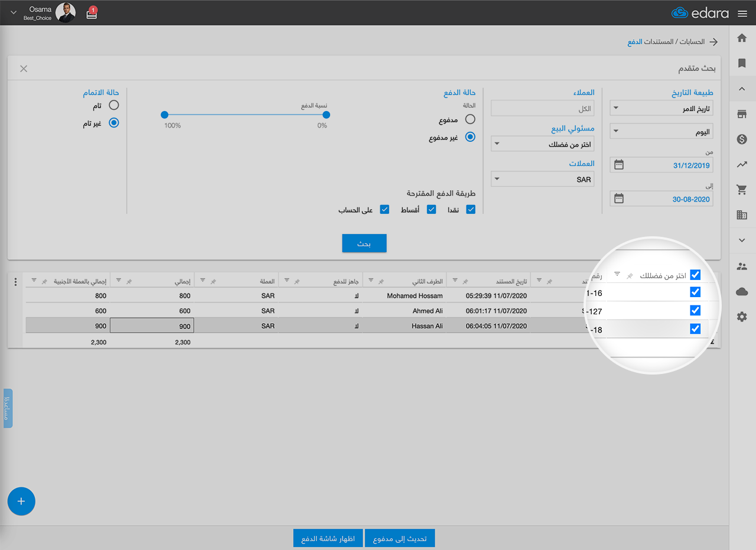Open the store icon in sidebar
756x550 pixels.
(x=742, y=114)
